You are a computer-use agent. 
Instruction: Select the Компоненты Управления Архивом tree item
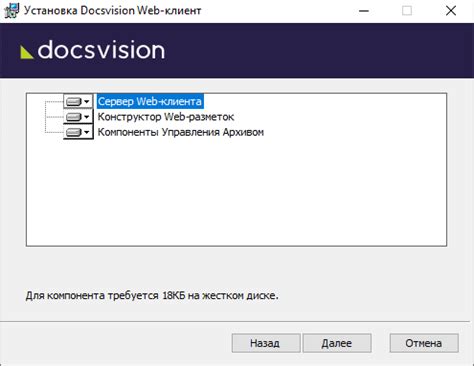(x=180, y=132)
